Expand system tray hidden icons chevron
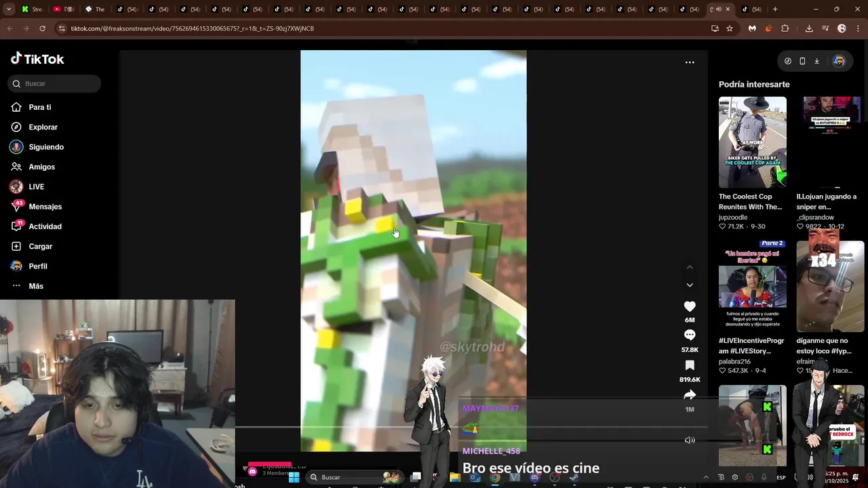 [x=706, y=477]
